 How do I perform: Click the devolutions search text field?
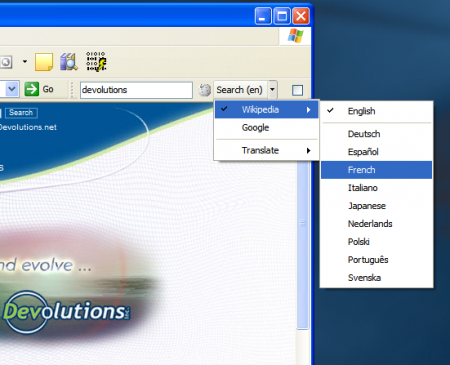(136, 90)
